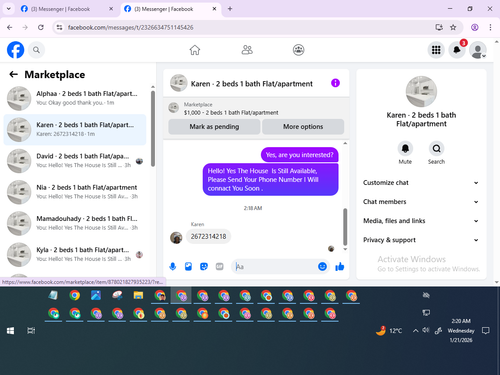Viewport: 500px width, 375px height.
Task: Choose a sticker icon
Action: [x=204, y=267]
